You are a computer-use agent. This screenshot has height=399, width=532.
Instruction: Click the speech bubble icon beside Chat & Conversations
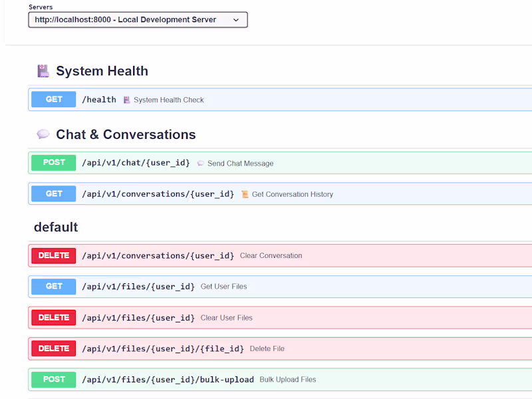(x=43, y=134)
